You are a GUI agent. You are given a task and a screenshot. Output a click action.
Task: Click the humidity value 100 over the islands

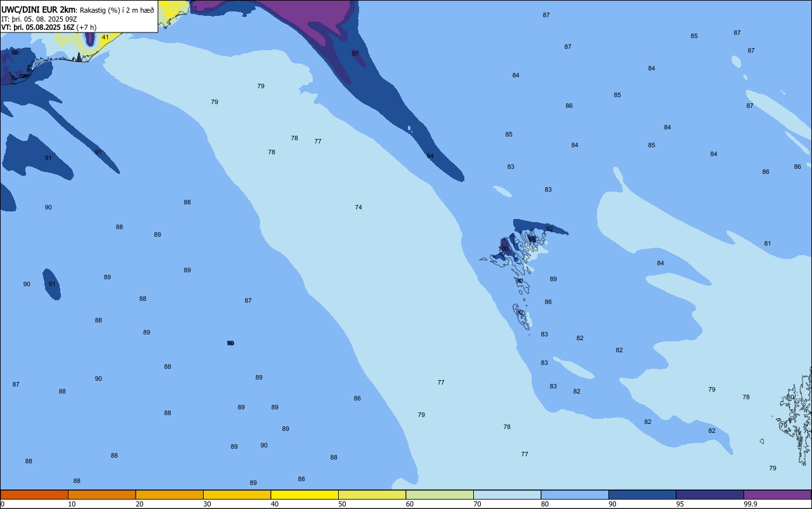[x=504, y=249]
